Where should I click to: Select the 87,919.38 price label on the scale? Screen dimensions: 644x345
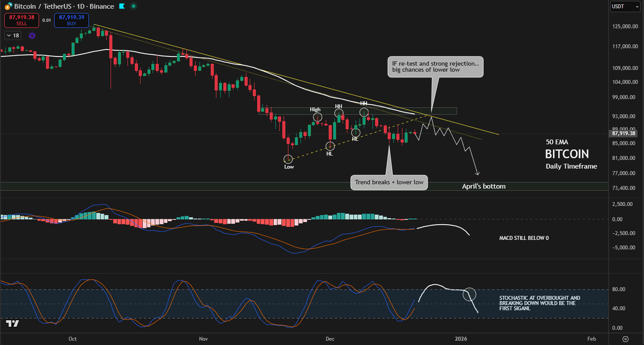click(623, 133)
